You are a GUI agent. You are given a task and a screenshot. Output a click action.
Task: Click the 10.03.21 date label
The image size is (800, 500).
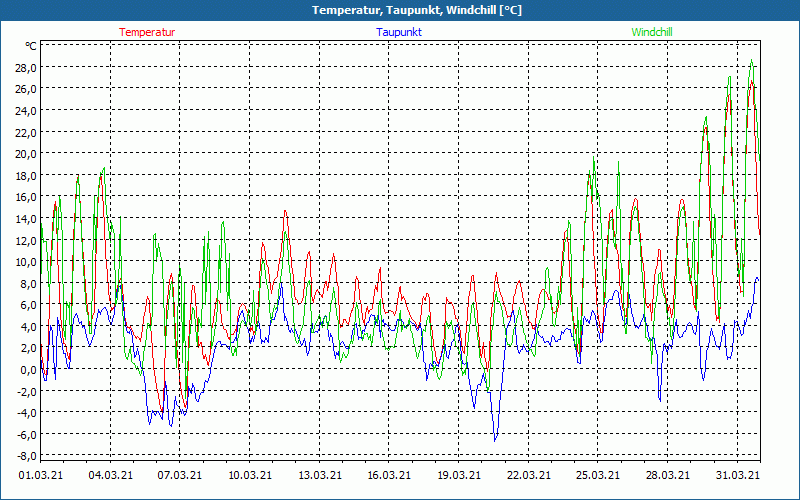point(250,475)
